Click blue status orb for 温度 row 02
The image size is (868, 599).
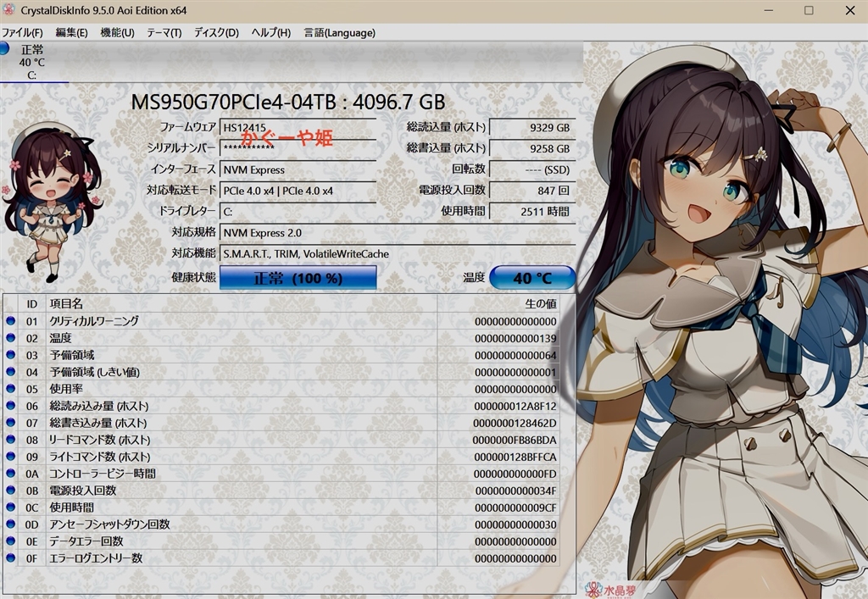click(10, 338)
